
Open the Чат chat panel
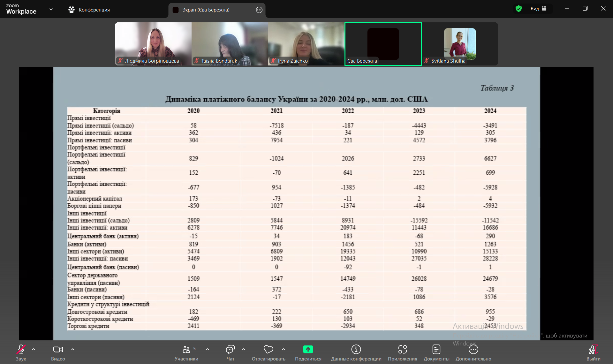[230, 350]
